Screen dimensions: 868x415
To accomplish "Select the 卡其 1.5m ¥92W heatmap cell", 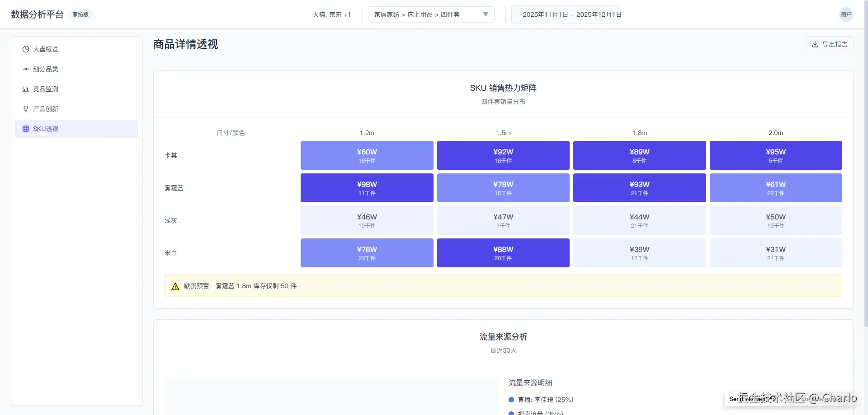I will pyautogui.click(x=503, y=155).
